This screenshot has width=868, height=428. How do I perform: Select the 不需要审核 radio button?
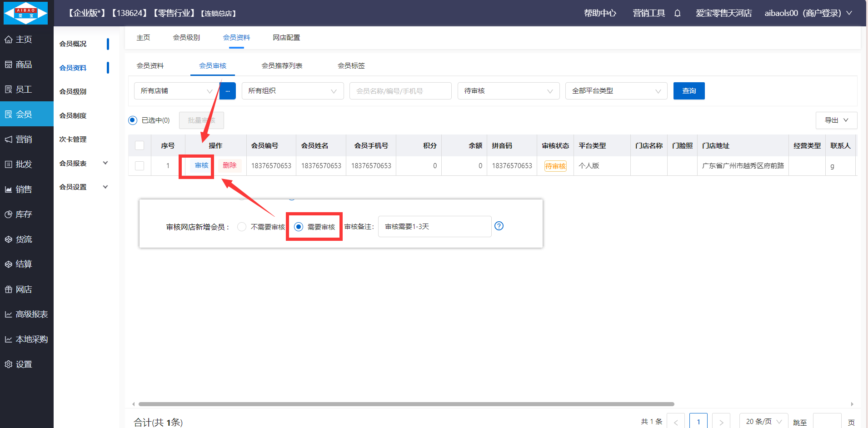(242, 227)
